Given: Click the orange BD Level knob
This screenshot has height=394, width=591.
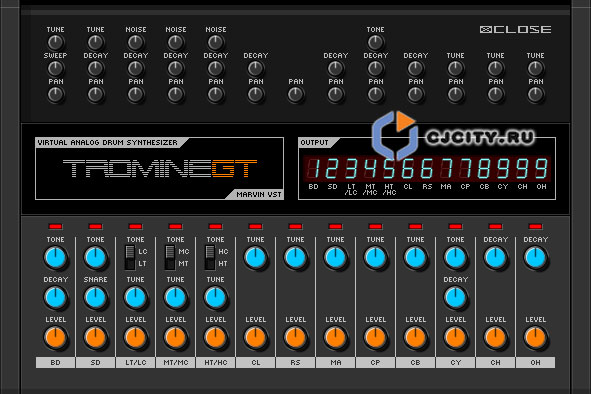Looking at the screenshot, I should tap(56, 337).
